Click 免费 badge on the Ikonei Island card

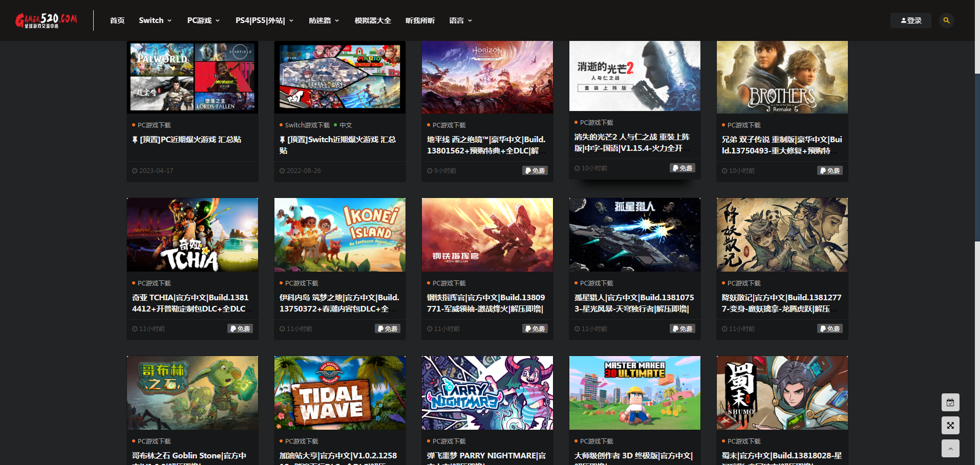[388, 329]
